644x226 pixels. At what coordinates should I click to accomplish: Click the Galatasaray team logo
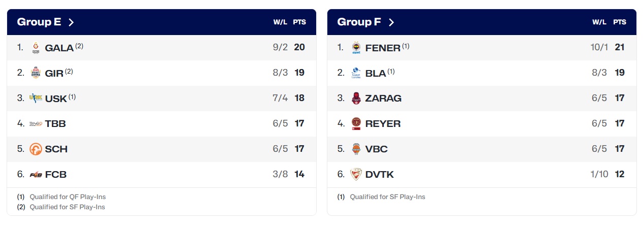36,48
